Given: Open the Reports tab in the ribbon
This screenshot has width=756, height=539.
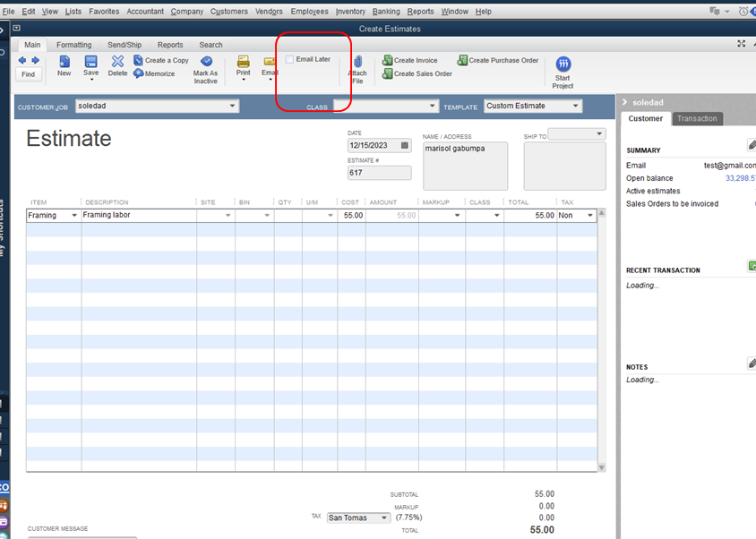Looking at the screenshot, I should [170, 45].
